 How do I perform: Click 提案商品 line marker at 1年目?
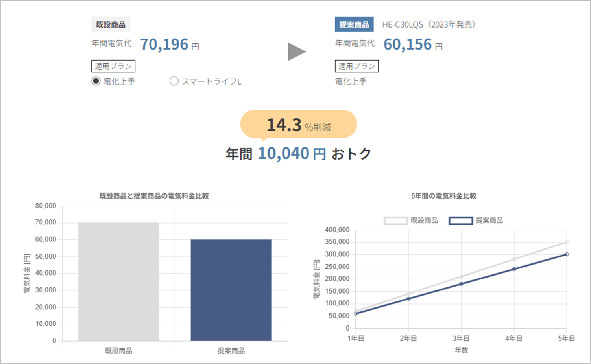coord(356,314)
